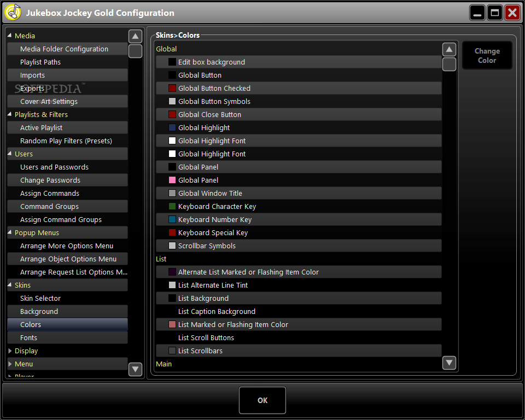Click Keyboard Character Key green swatch
The height and width of the screenshot is (420, 525).
click(x=172, y=206)
